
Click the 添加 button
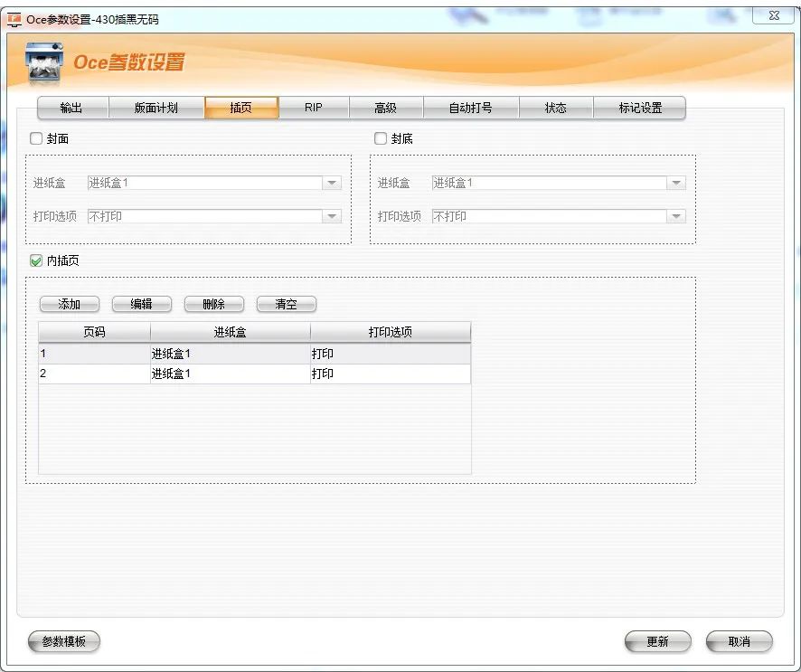pos(70,304)
